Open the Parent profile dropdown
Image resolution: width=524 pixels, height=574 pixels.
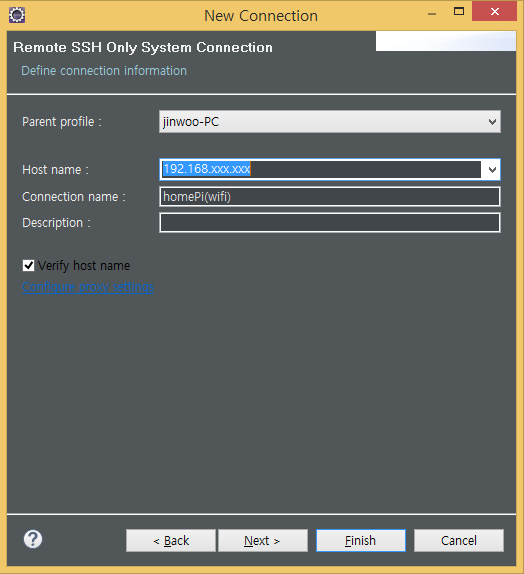tap(330, 122)
